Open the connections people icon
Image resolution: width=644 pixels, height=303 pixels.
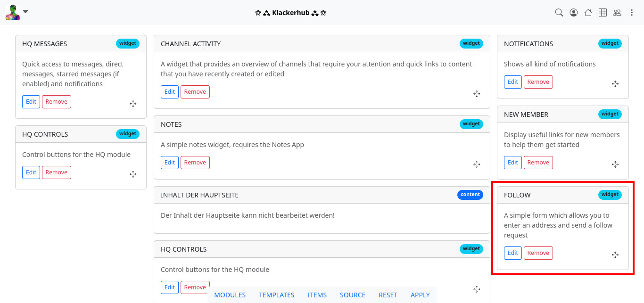[x=617, y=13]
